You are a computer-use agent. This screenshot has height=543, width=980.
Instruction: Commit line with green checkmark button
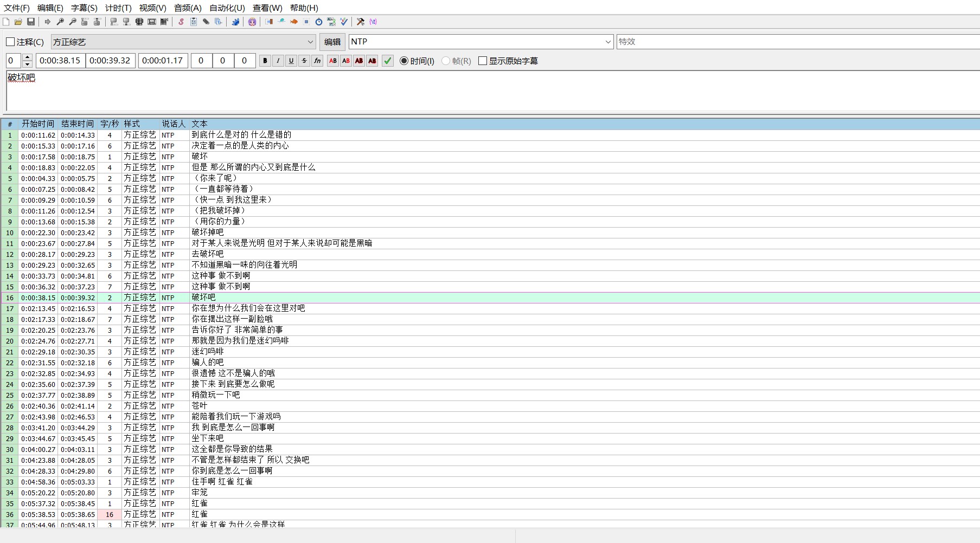point(388,61)
